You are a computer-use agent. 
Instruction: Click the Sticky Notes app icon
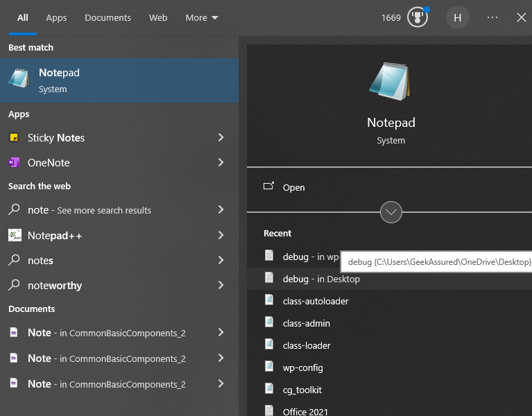14,137
